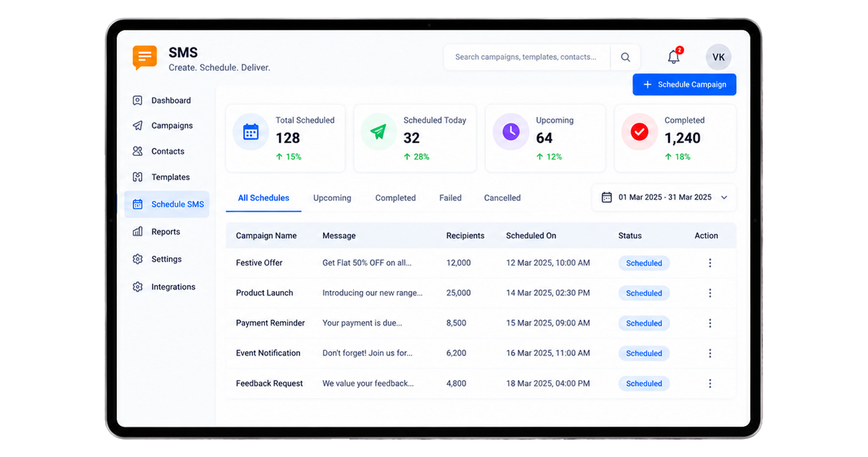Switch to the Cancelled tab

coord(502,198)
